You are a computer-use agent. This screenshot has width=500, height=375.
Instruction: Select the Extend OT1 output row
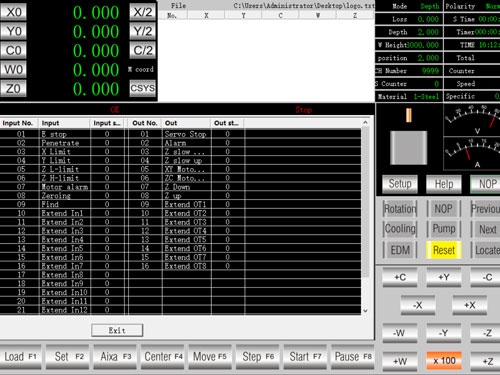point(187,204)
